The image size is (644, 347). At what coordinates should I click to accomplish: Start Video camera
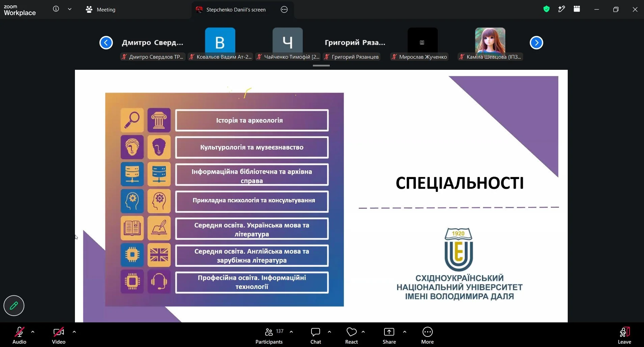click(x=59, y=336)
